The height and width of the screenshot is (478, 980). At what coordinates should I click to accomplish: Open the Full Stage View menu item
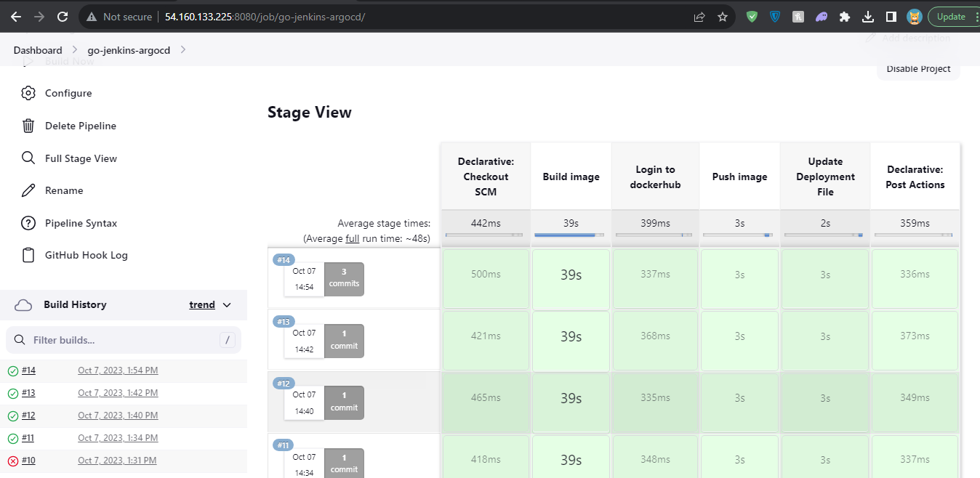click(81, 158)
